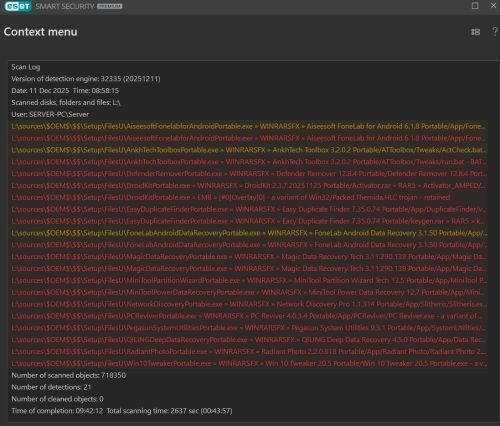Select 'Number of cleaned objects: 0' line

pos(57,399)
